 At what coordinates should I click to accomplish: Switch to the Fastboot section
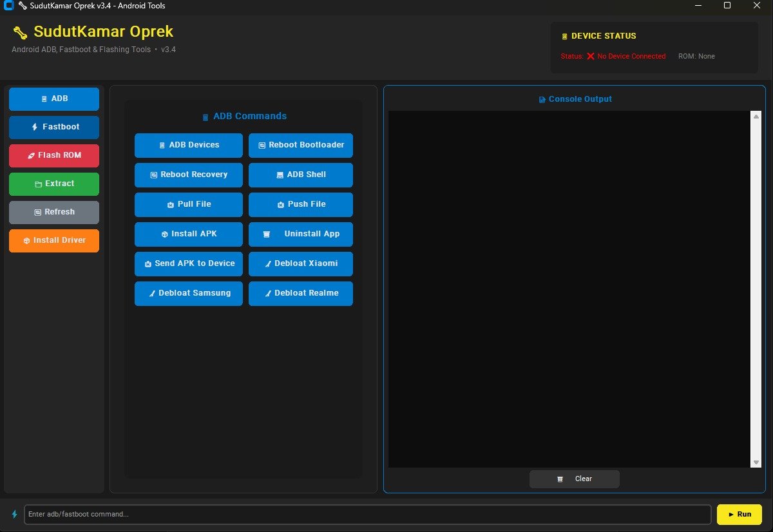pyautogui.click(x=54, y=127)
